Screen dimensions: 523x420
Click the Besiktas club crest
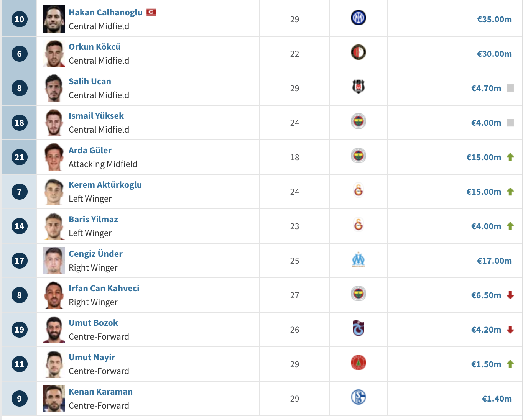click(x=359, y=87)
